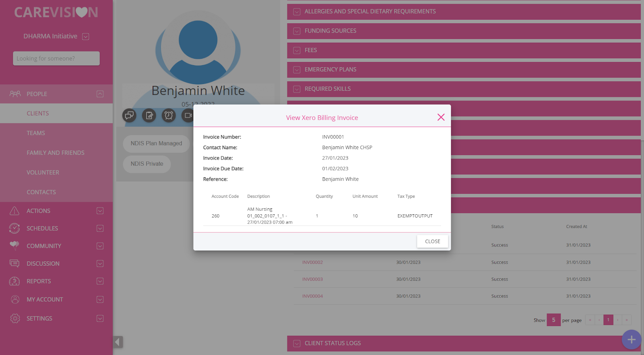Collapse the sidebar with the left arrow
The height and width of the screenshot is (355, 644).
click(x=118, y=342)
